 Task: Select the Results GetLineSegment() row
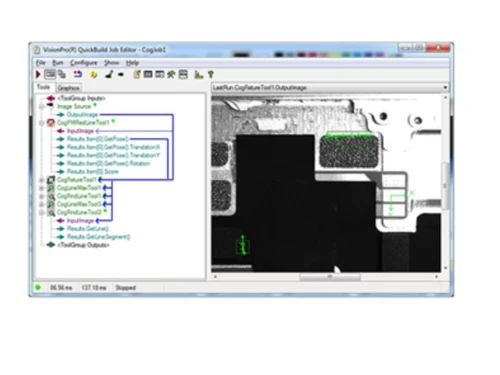99,237
